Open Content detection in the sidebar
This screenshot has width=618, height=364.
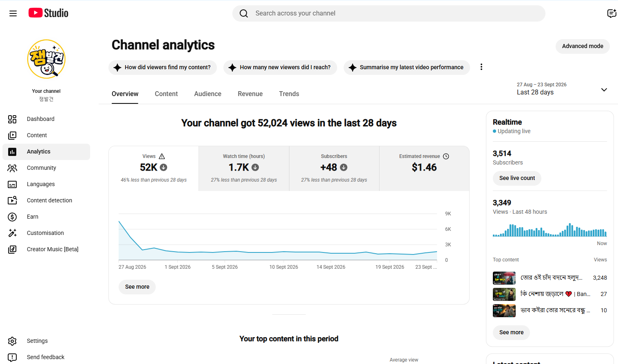pyautogui.click(x=46, y=200)
